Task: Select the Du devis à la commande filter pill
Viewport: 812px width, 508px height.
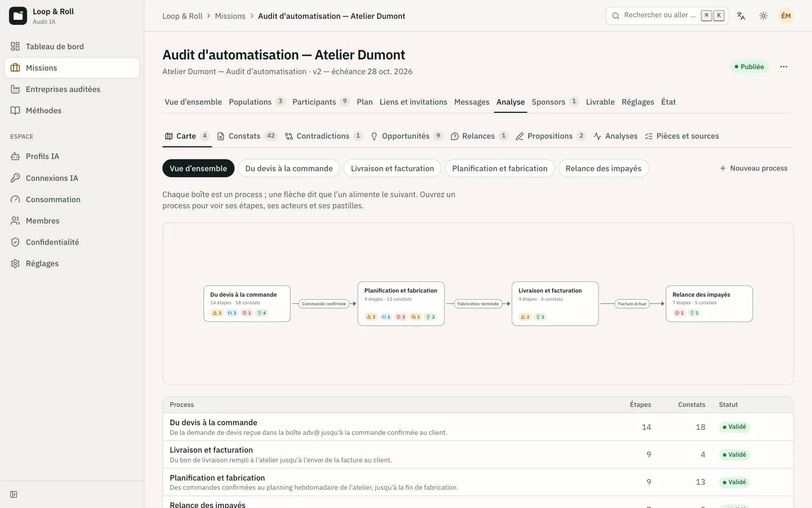Action: point(289,168)
